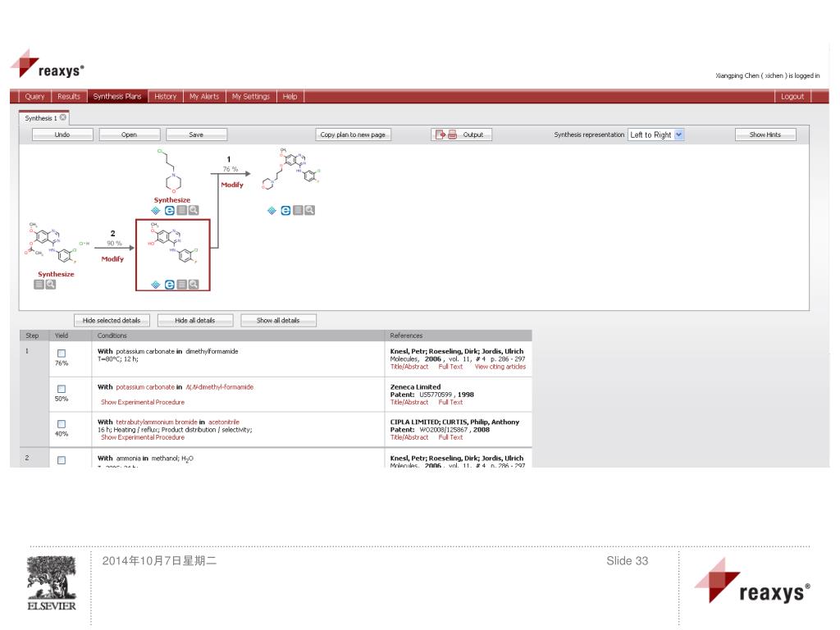
Task: Click the magnifier icon under the acetate starting material
Action: point(50,285)
